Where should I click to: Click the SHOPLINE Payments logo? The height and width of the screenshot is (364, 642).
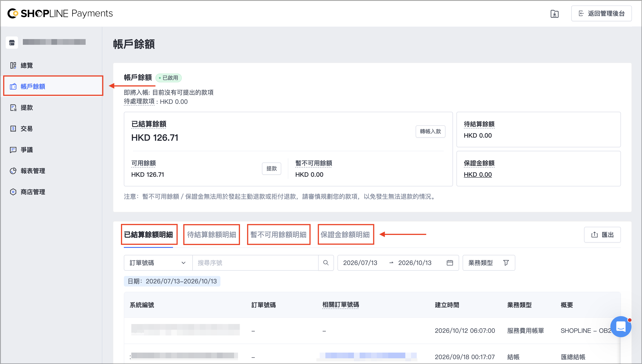pyautogui.click(x=60, y=13)
